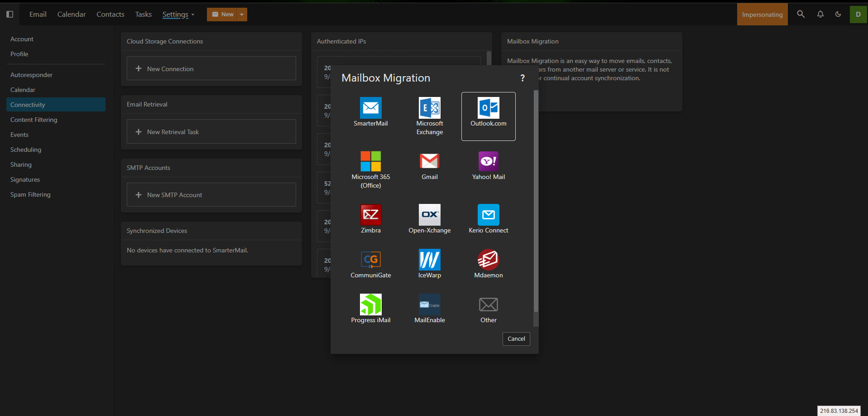This screenshot has width=868, height=416.
Task: Choose the IceWarp server icon
Action: [429, 264]
